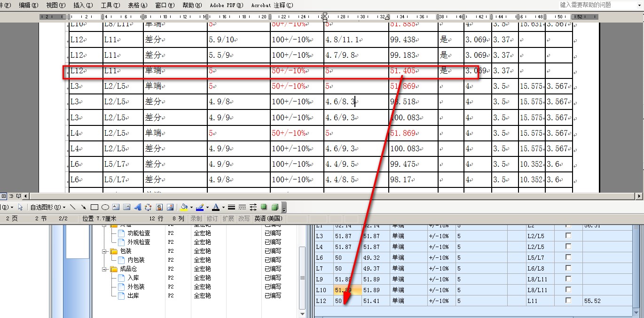Image resolution: width=644 pixels, height=318 pixels.
Task: Insert WordArt from drawing toolbar
Action: point(137,207)
